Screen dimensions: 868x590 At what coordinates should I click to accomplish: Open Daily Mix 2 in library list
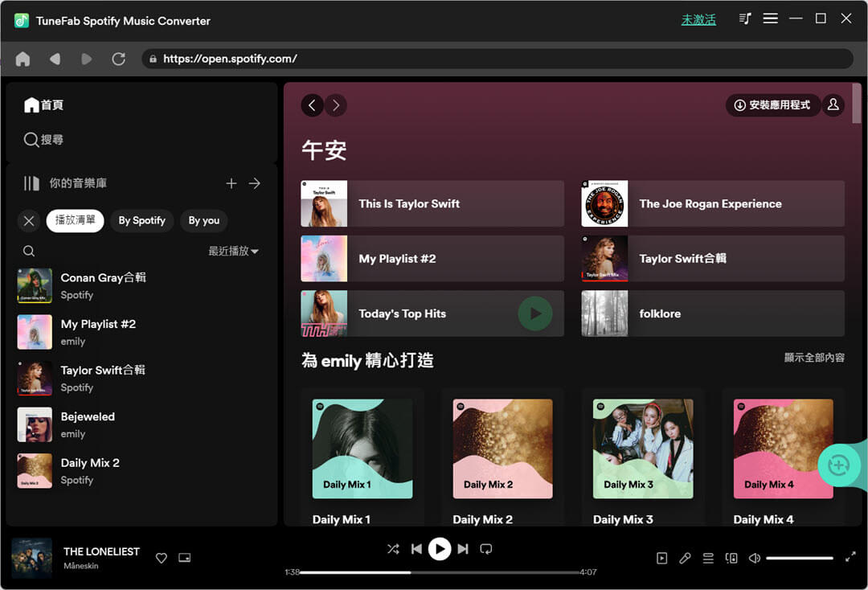click(140, 471)
